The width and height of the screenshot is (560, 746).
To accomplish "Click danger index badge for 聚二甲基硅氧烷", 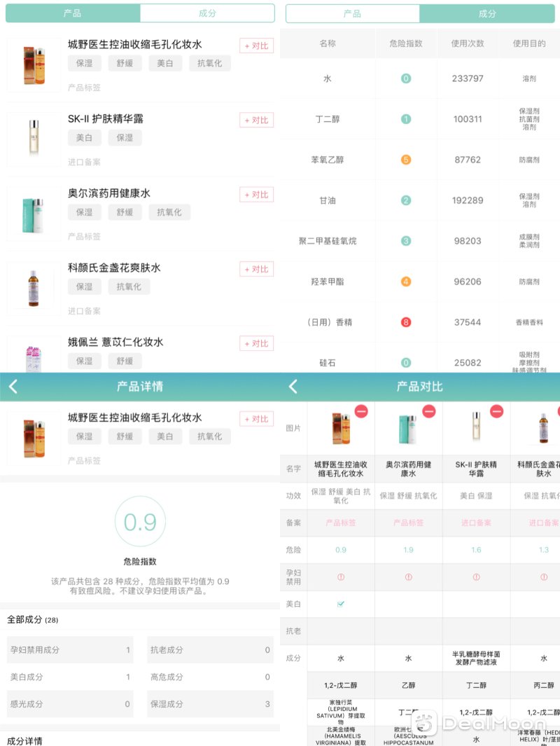I will point(406,241).
